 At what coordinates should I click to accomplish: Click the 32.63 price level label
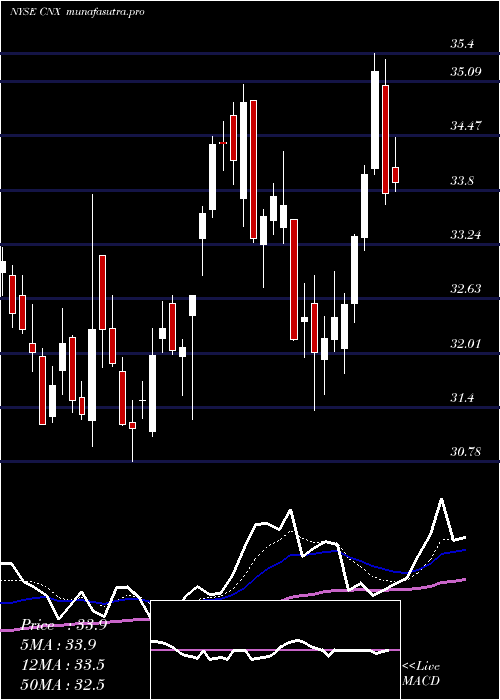(x=466, y=289)
